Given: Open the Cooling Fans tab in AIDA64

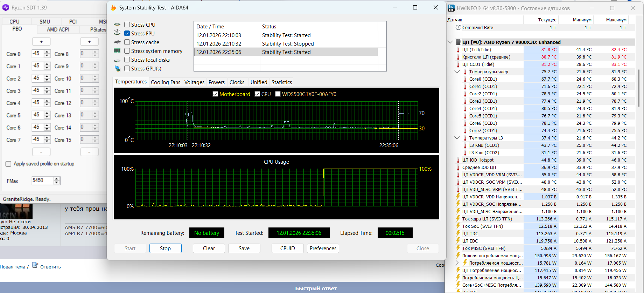Looking at the screenshot, I should (166, 82).
